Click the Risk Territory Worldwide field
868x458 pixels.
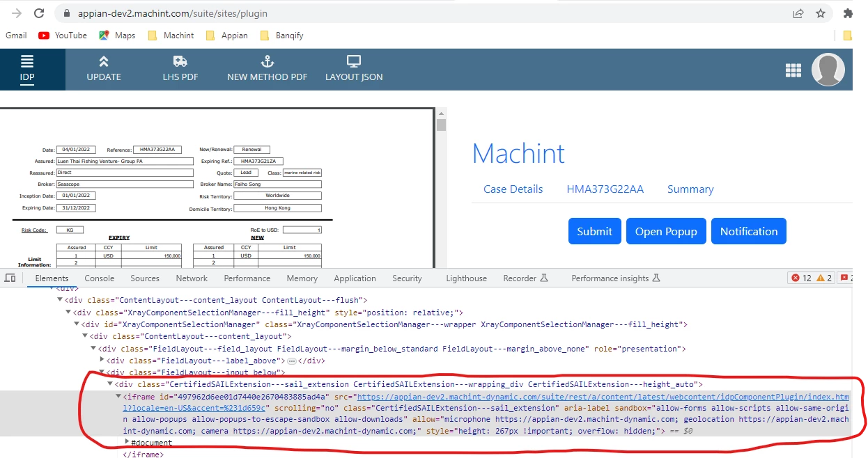click(x=277, y=196)
